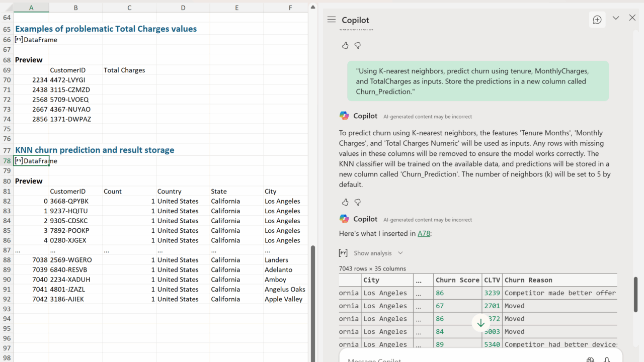The height and width of the screenshot is (362, 644).
Task: Thumbs down the KNN explanation response
Action: pyautogui.click(x=358, y=202)
